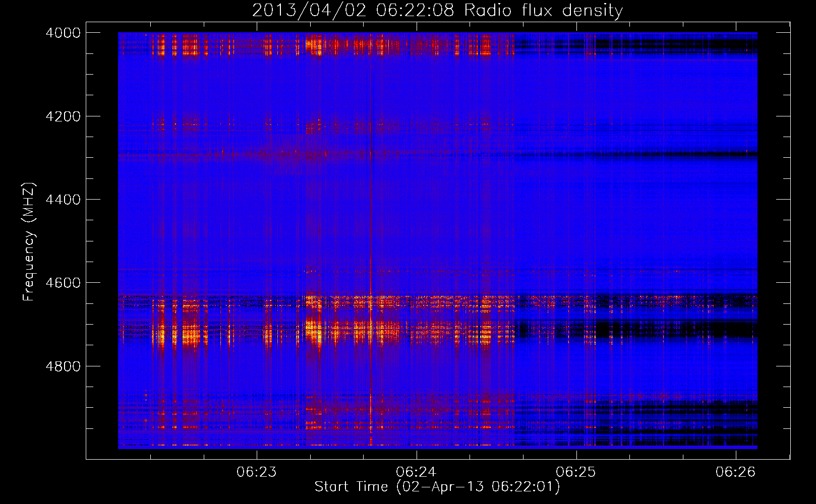Select the 4800 frequency axis label
Image resolution: width=816 pixels, height=504 pixels.
tap(63, 366)
